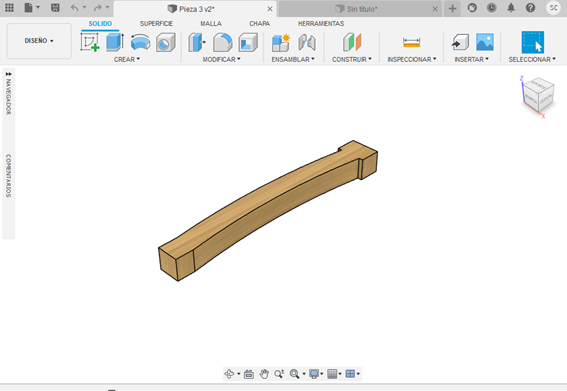Click the New Component tool
567x391 pixels.
(281, 43)
